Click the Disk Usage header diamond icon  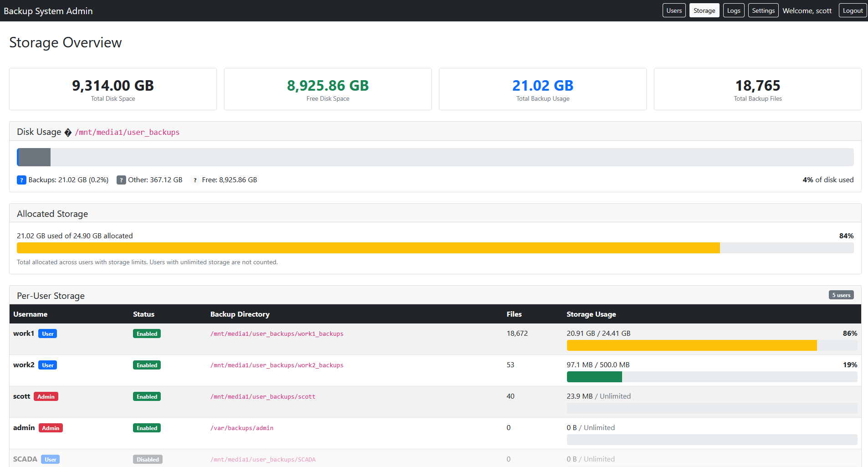point(68,133)
